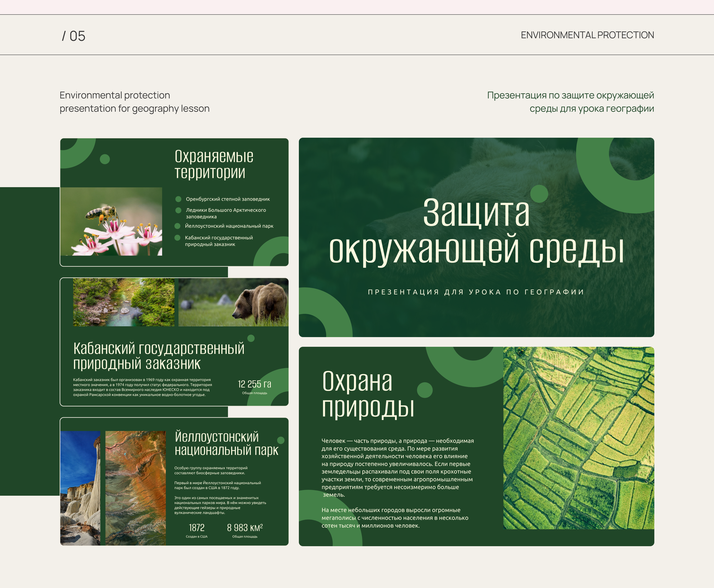The image size is (714, 588).
Task: Click the / 05 page number
Action: (x=73, y=36)
